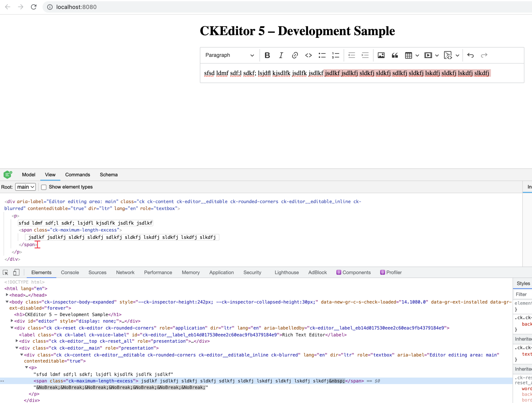Viewport: 532px width, 403px height.
Task: Expand the head element in DevTools Elements panel
Action: (7, 295)
